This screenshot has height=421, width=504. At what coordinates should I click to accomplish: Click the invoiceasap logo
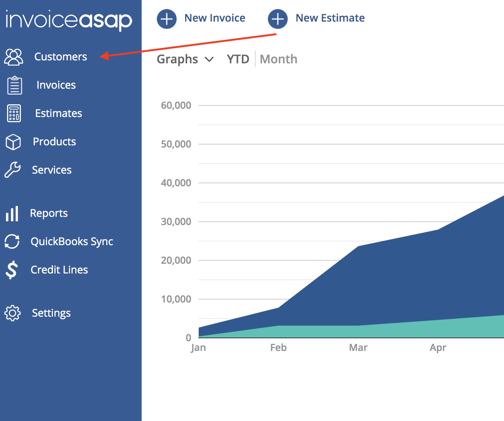pos(69,21)
